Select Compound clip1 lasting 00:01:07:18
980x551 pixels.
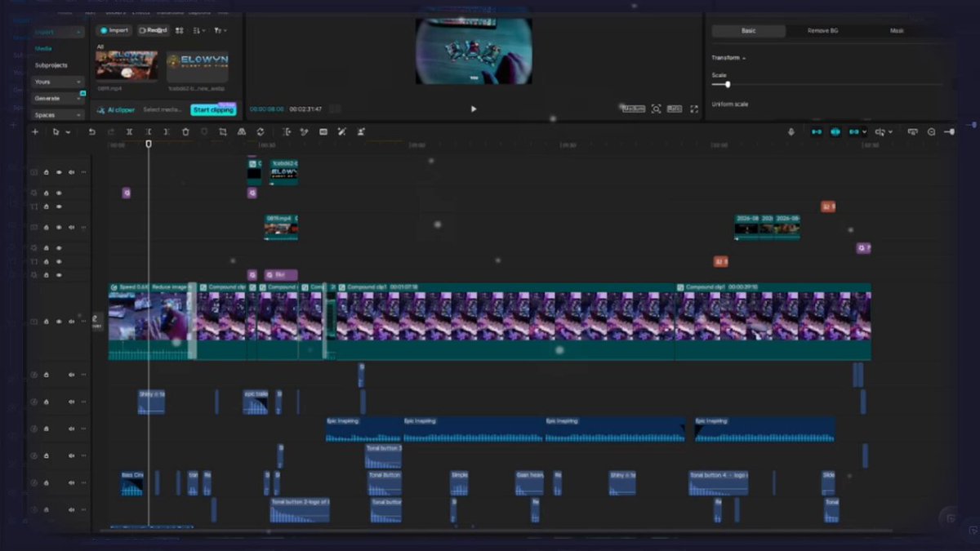[x=506, y=322]
